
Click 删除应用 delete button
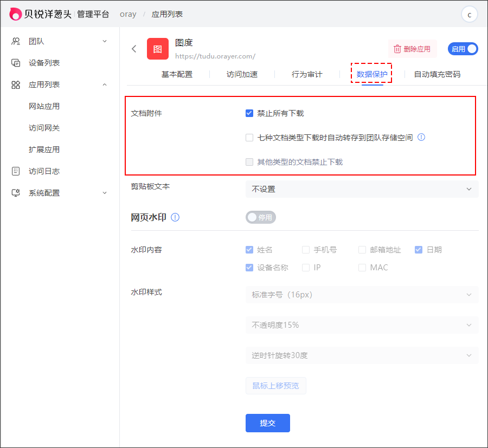pyautogui.click(x=412, y=49)
